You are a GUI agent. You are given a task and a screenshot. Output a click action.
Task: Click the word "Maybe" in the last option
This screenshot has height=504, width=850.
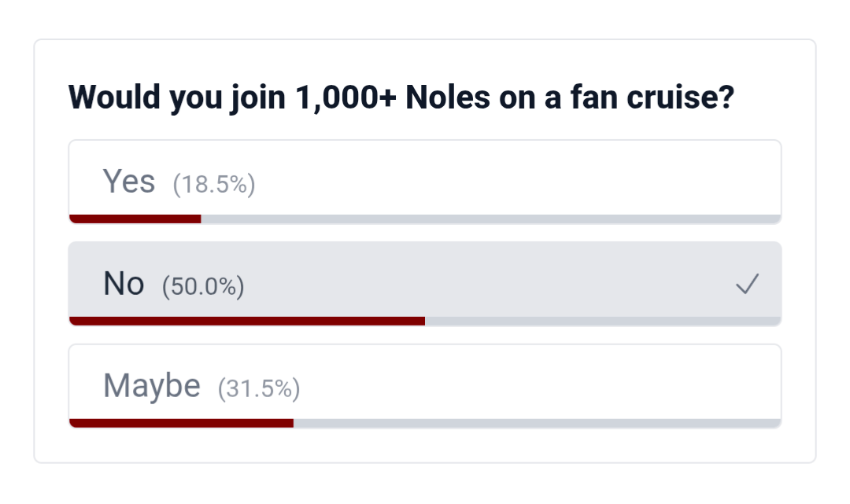click(x=152, y=386)
